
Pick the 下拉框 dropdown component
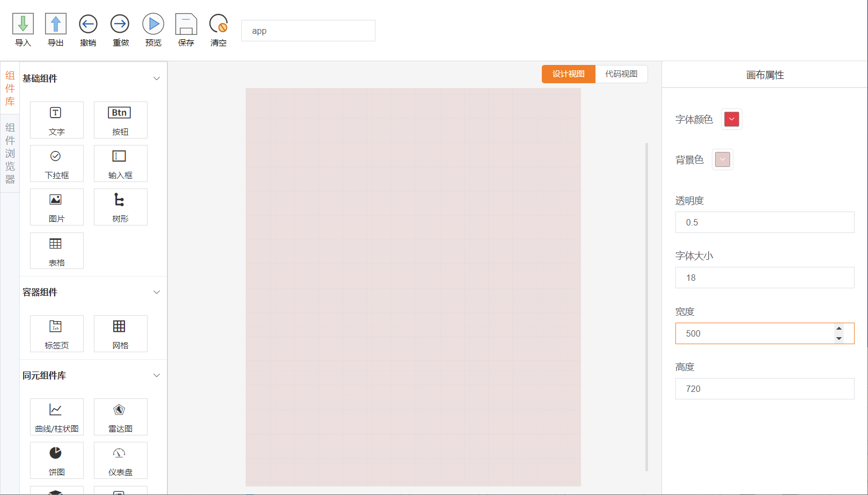coord(57,163)
